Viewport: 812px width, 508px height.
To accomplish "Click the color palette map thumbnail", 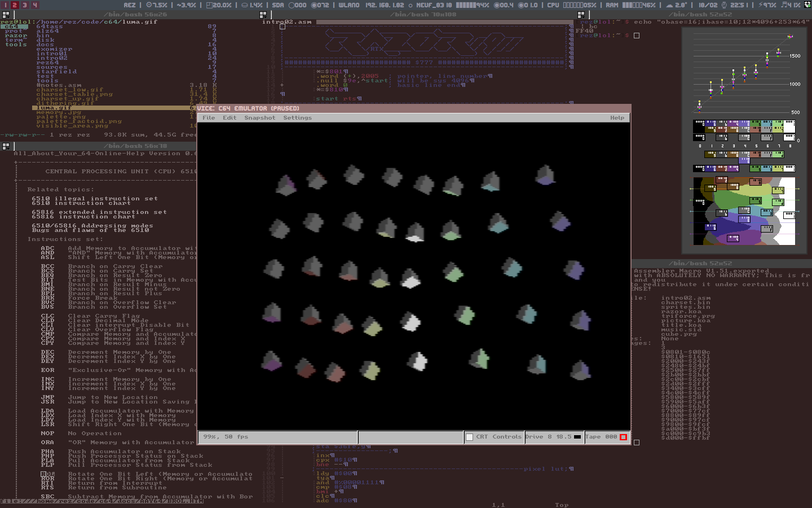I will tap(744, 211).
